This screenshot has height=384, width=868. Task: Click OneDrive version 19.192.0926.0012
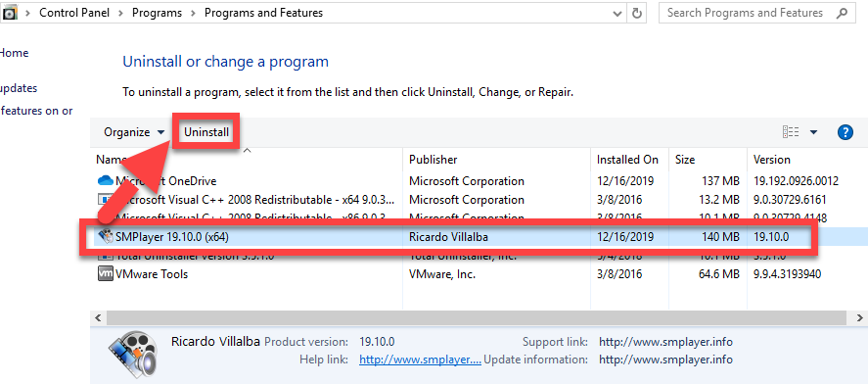(x=796, y=180)
